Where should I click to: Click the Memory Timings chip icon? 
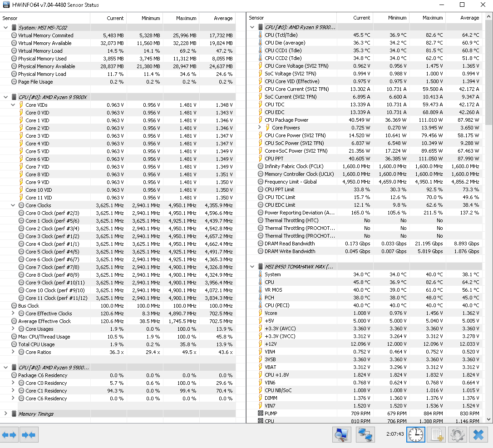[x=14, y=414]
